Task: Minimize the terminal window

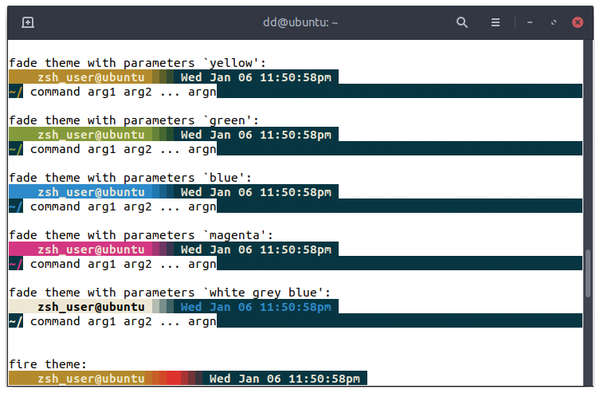Action: (530, 23)
